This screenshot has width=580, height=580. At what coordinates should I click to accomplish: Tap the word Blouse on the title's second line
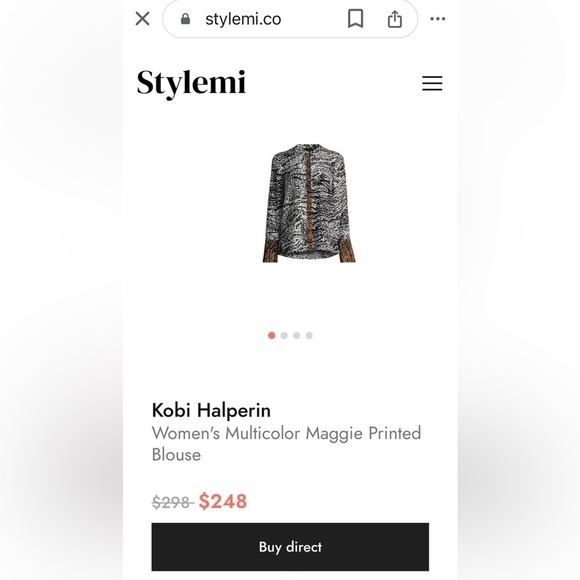point(176,455)
